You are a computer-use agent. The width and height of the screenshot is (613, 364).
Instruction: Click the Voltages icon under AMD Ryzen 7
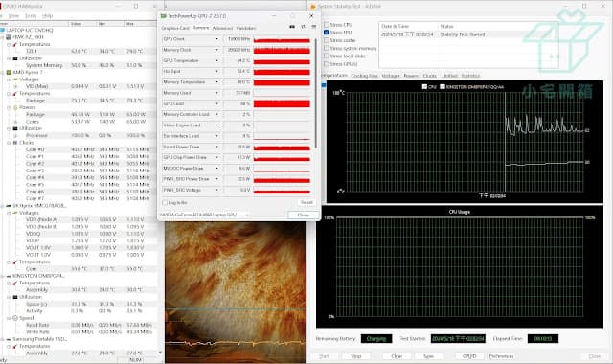click(15, 80)
